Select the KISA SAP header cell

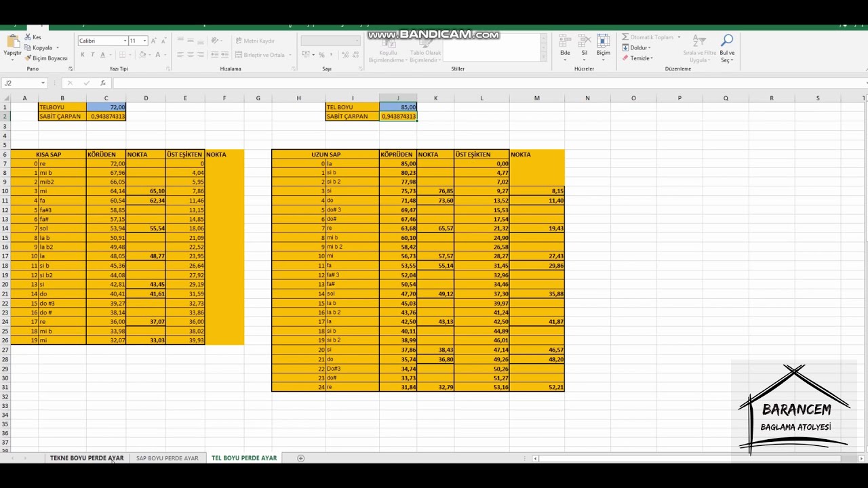coord(49,155)
